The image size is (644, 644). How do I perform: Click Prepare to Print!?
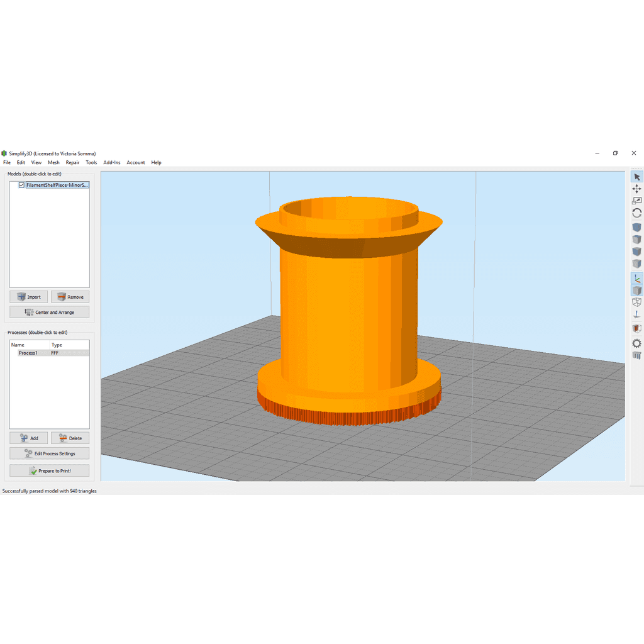[x=49, y=470]
